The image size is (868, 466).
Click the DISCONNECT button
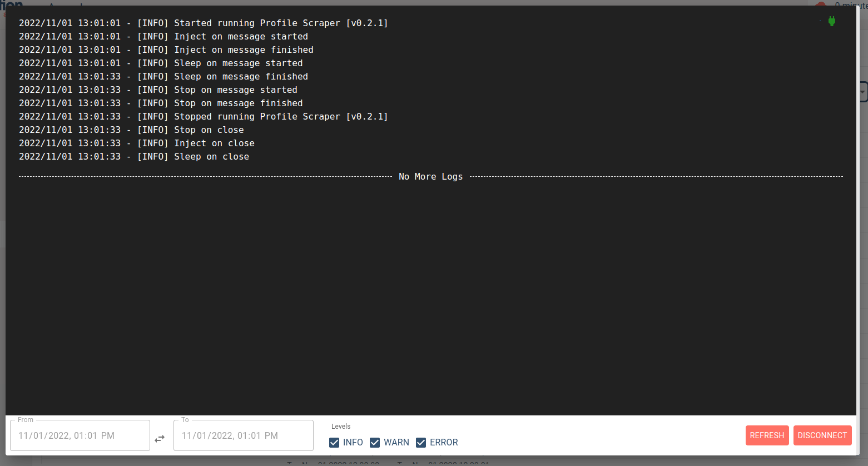[822, 435]
